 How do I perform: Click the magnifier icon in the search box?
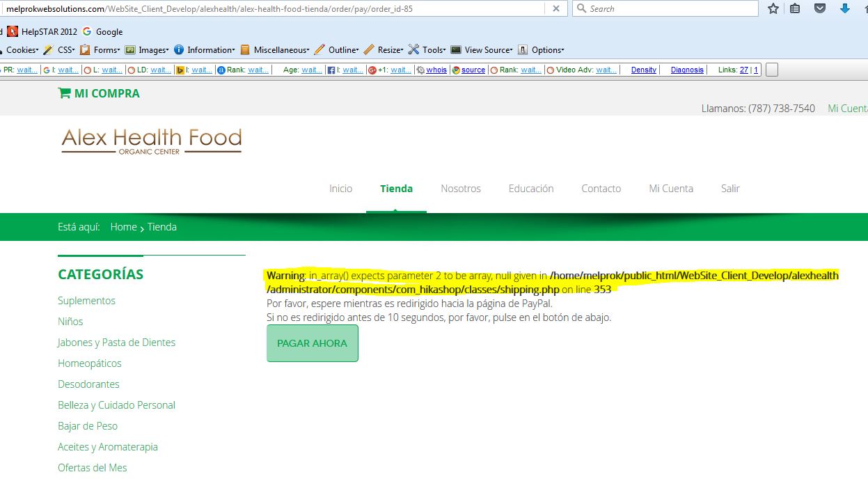582,9
